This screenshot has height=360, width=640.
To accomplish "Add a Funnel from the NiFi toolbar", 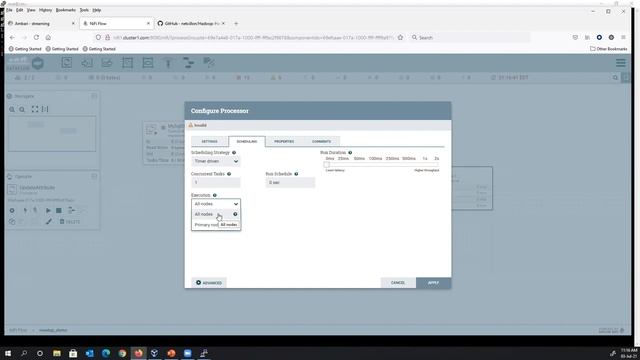I will 168,63.
